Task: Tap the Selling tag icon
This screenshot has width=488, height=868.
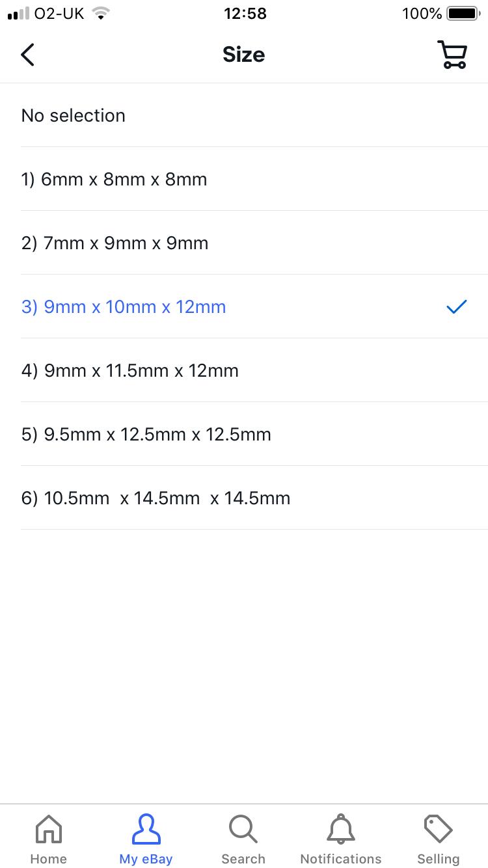Action: (438, 830)
